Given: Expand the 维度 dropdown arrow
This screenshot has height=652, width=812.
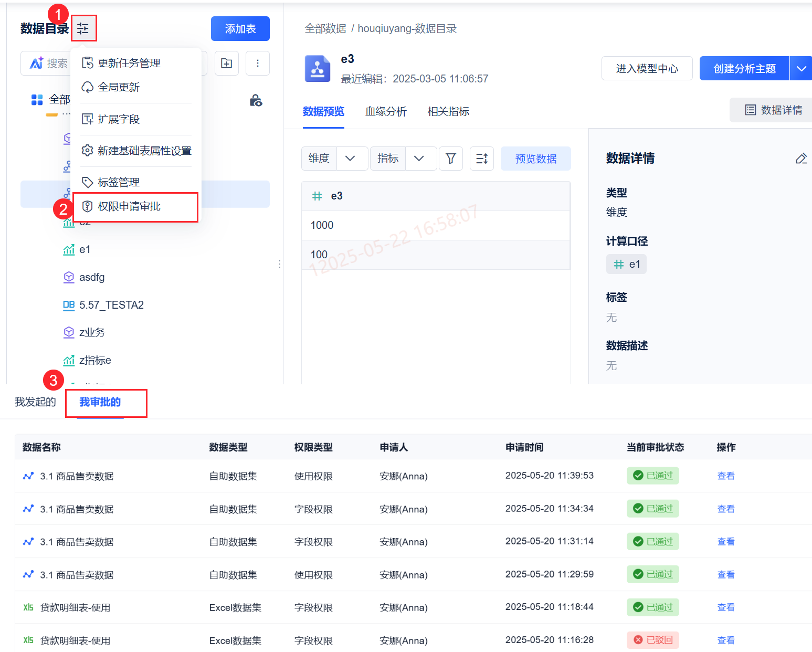Looking at the screenshot, I should (x=350, y=159).
